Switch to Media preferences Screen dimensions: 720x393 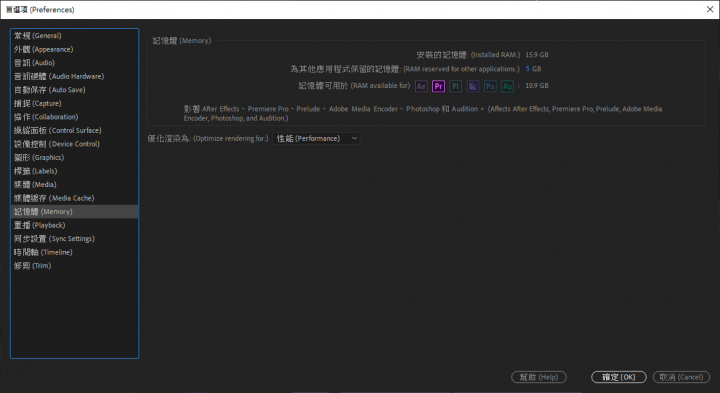pyautogui.click(x=74, y=185)
